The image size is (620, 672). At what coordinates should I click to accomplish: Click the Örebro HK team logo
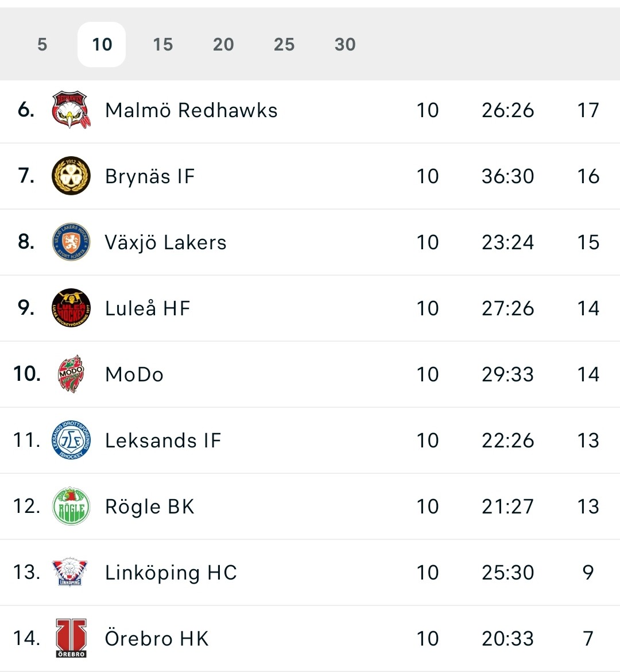(71, 638)
